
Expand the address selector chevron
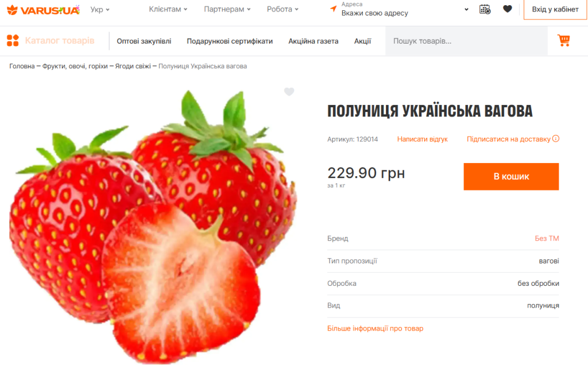click(466, 9)
